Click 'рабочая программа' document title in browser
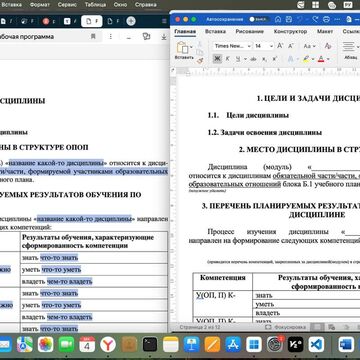This screenshot has height=360, width=360. point(27,36)
